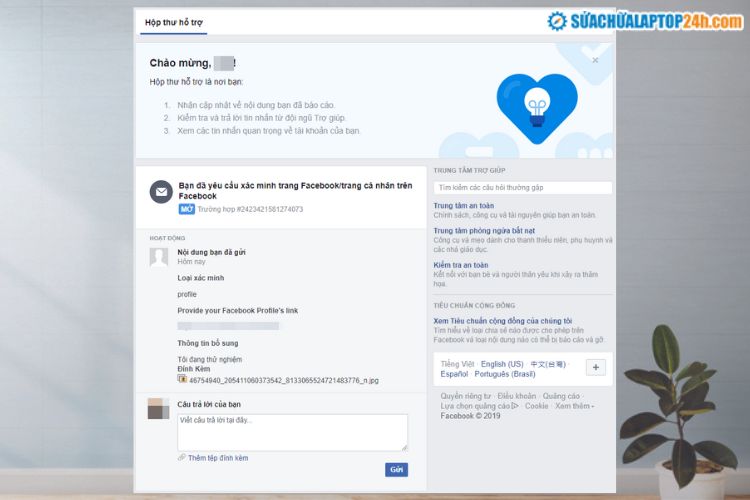750x500 pixels.
Task: Open Trung tâm an toàn link
Action: tap(463, 206)
